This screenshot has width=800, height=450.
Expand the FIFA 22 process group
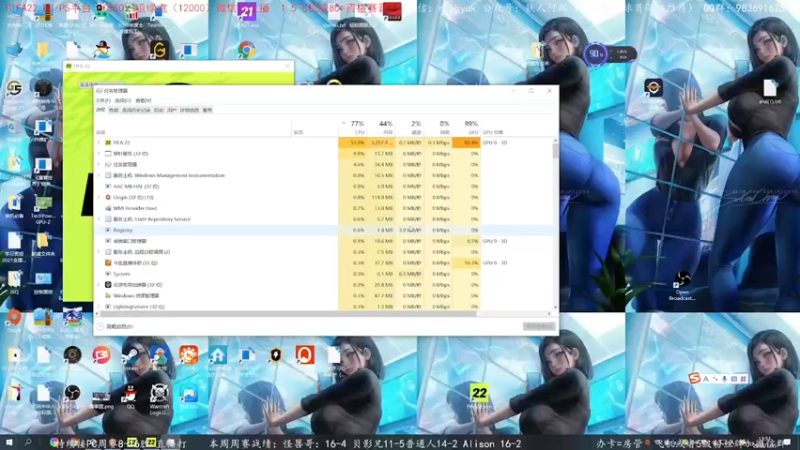point(98,143)
